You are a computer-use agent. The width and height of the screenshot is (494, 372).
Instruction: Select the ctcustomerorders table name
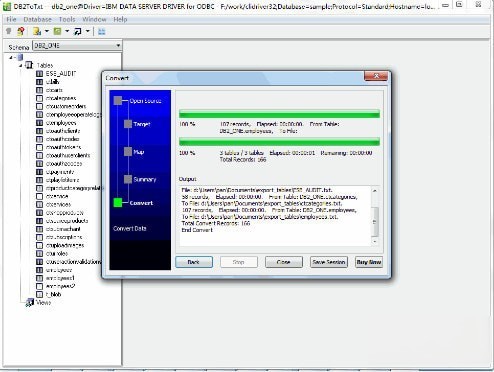coord(66,106)
